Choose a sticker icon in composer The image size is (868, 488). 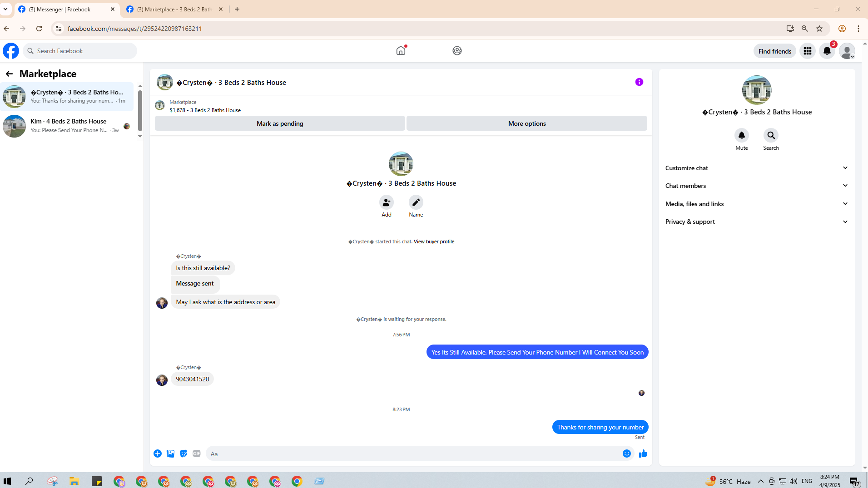(184, 453)
